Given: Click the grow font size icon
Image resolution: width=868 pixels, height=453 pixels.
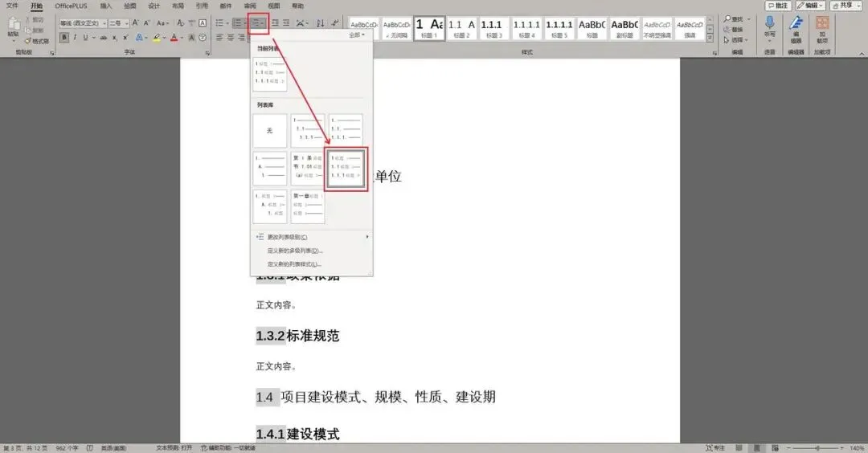Looking at the screenshot, I should (135, 23).
